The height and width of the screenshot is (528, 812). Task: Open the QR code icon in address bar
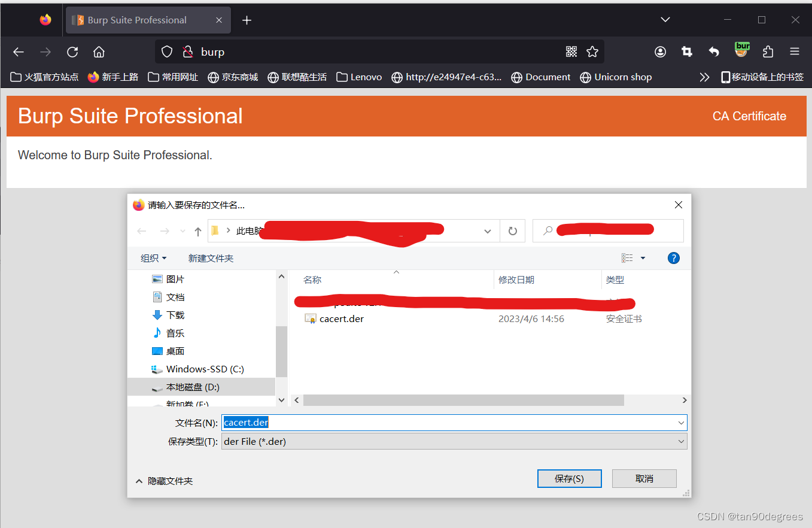pyautogui.click(x=571, y=52)
